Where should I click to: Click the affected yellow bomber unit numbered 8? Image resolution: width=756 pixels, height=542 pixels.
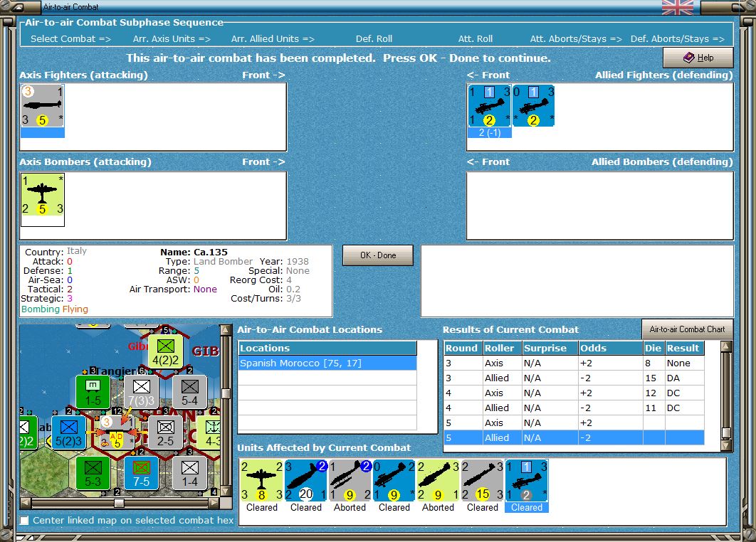point(262,481)
